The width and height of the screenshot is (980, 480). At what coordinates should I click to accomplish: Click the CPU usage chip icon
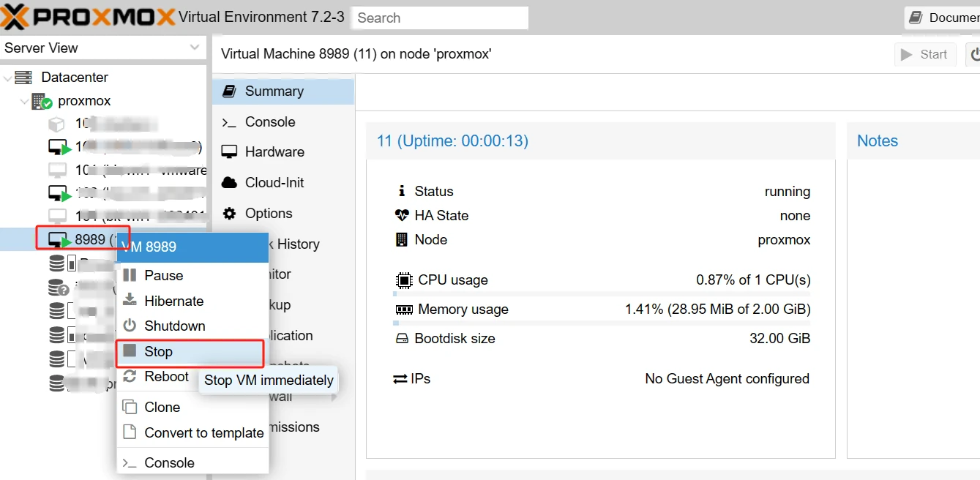(403, 280)
